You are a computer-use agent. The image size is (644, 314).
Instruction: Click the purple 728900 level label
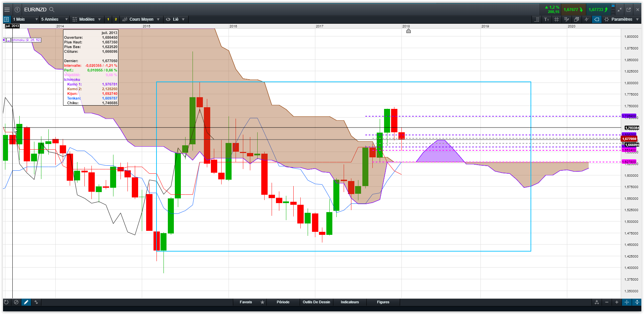coord(629,116)
